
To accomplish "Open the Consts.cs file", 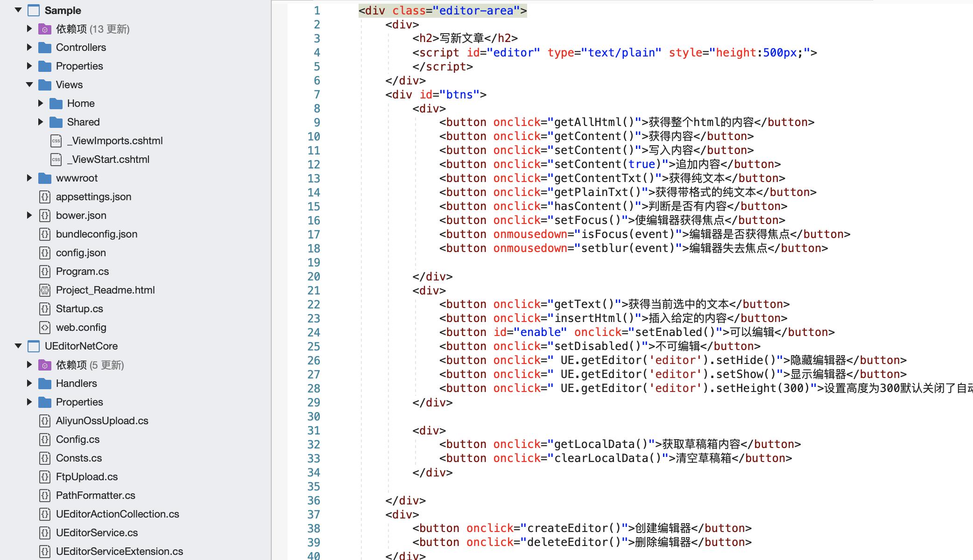I will pos(79,458).
